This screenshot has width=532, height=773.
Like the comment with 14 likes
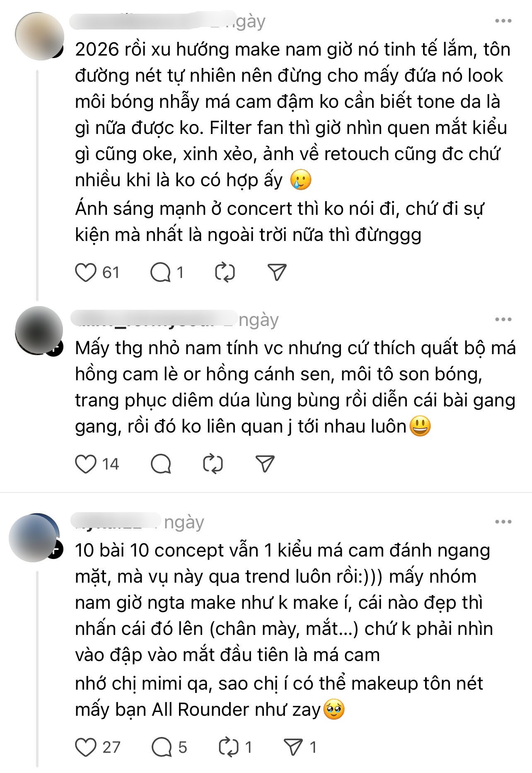[x=87, y=465]
